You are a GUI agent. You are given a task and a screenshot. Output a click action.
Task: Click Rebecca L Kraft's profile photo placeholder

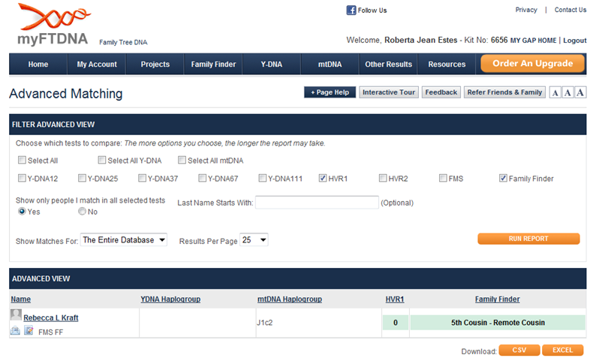click(x=16, y=316)
